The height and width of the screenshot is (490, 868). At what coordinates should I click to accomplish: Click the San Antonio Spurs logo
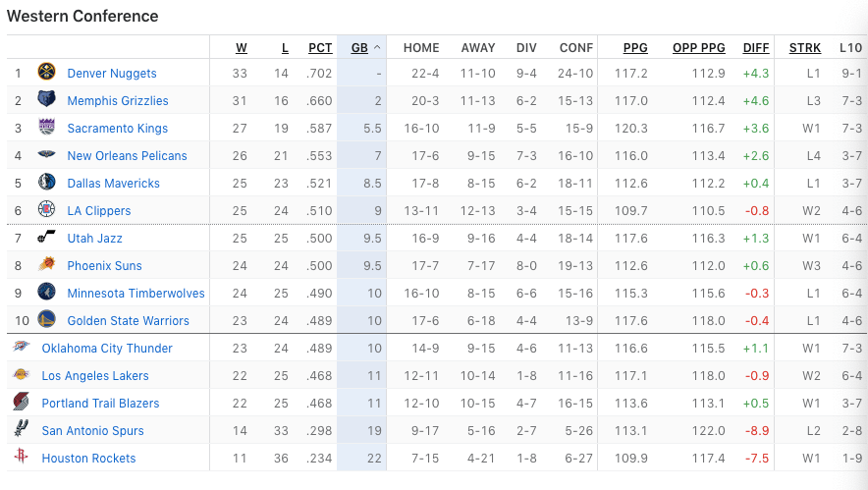[x=21, y=429]
